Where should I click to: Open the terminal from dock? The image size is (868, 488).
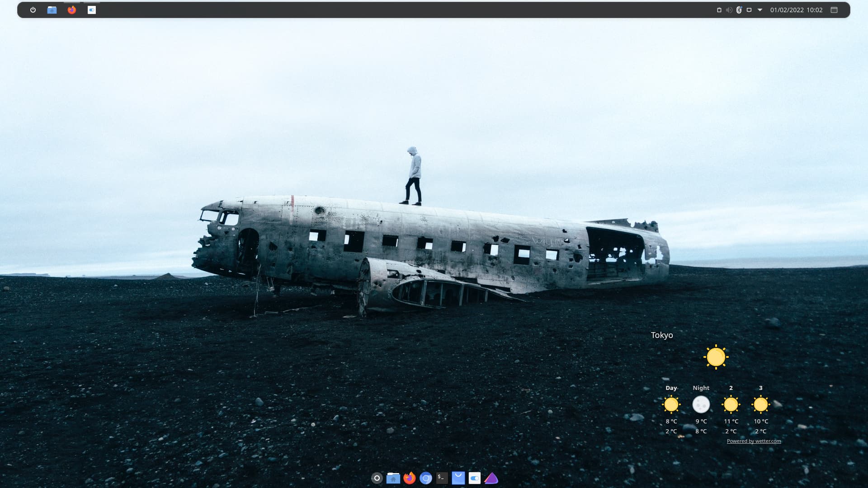(442, 478)
